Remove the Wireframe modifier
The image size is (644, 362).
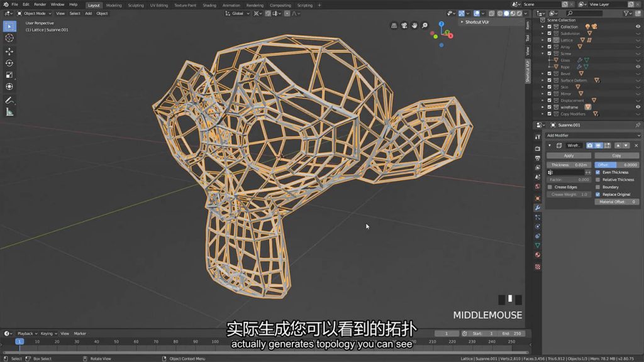click(636, 146)
